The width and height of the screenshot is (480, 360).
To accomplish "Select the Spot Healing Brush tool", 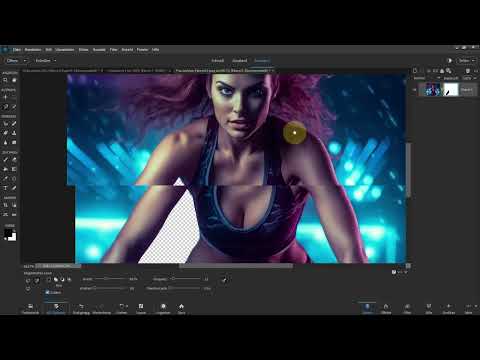I will [x=14, y=124].
